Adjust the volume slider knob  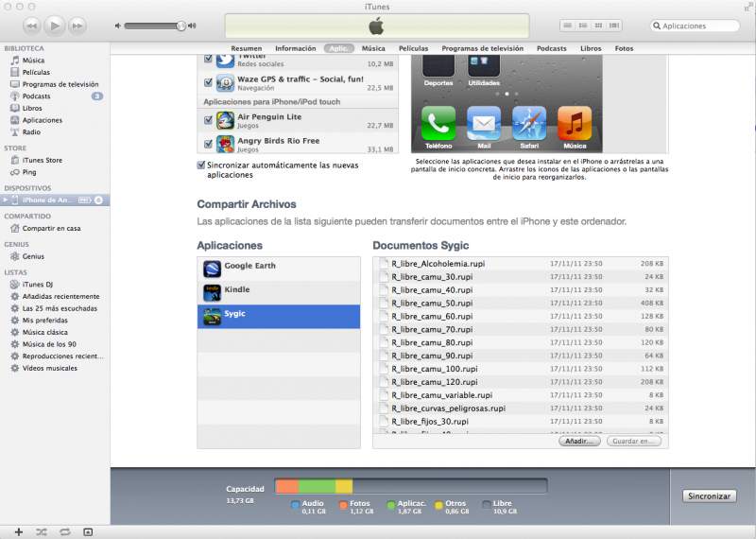[180, 26]
